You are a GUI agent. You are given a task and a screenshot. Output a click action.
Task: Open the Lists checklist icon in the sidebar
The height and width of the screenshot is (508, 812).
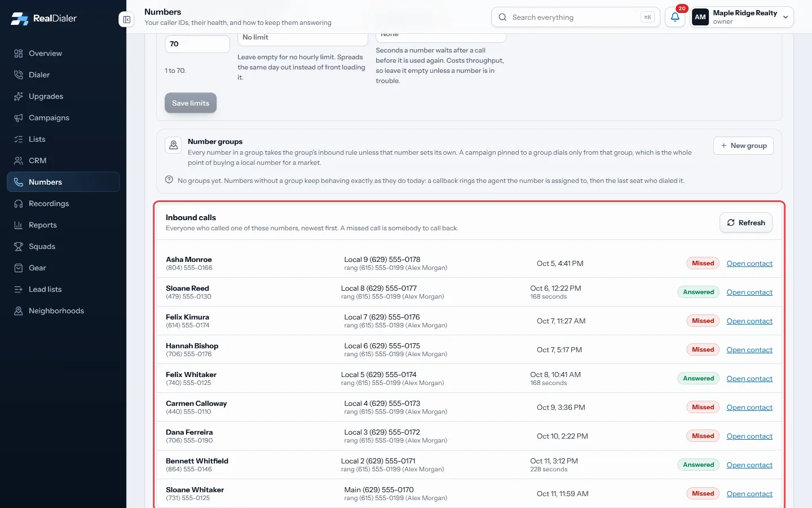[x=19, y=139]
